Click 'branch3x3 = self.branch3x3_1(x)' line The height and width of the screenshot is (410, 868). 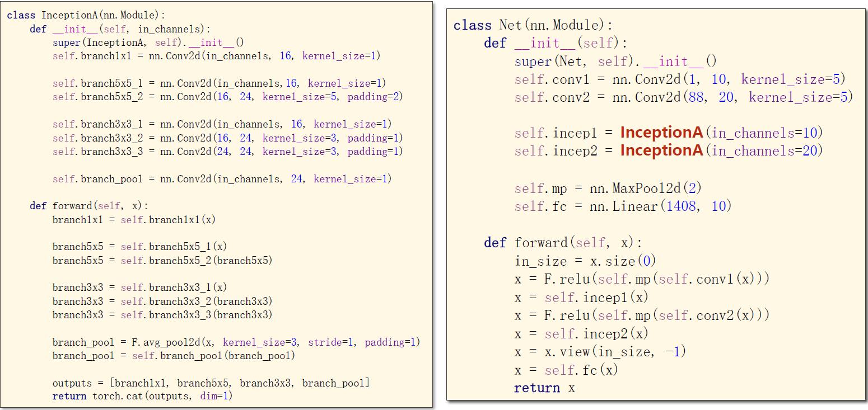[139, 288]
